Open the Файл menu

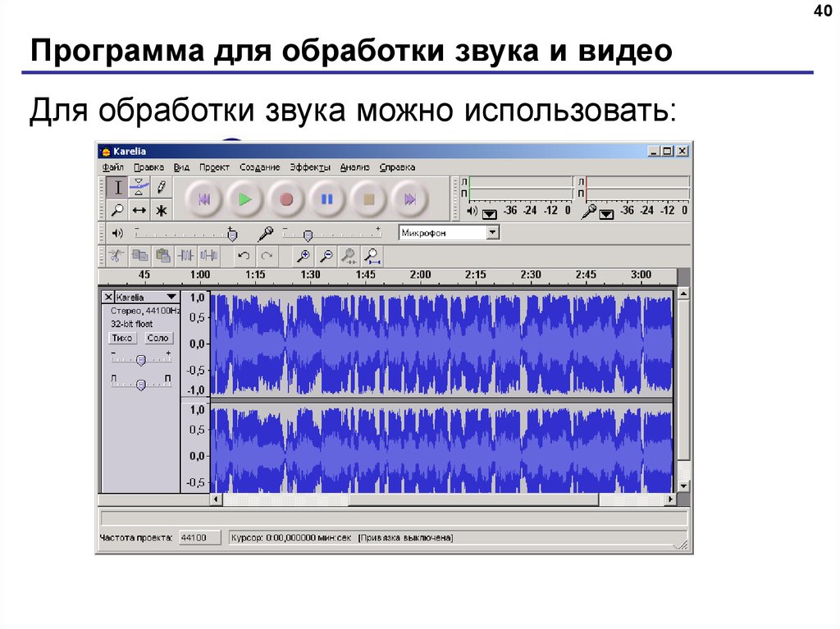click(113, 167)
